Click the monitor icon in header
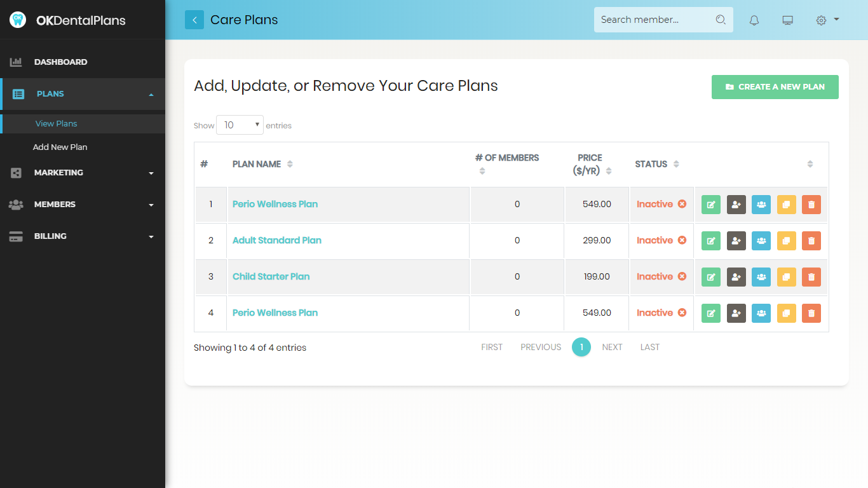The image size is (868, 488). [x=788, y=20]
